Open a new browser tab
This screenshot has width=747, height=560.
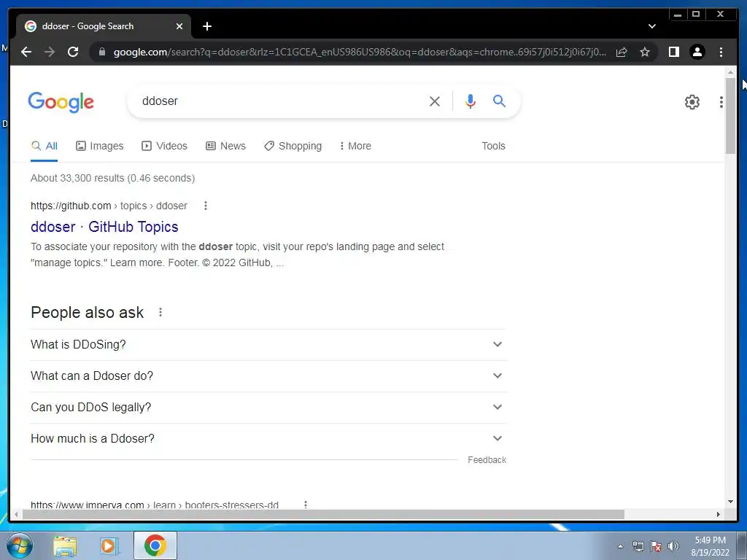coord(207,26)
